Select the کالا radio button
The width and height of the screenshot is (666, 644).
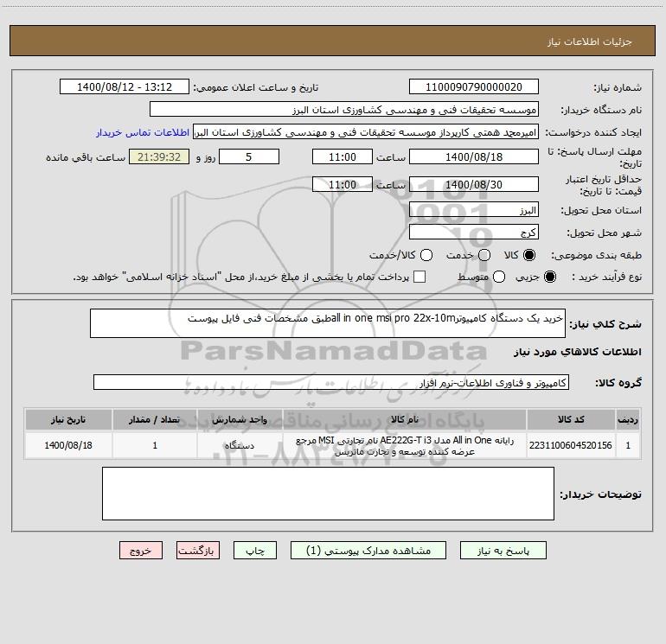click(x=529, y=255)
